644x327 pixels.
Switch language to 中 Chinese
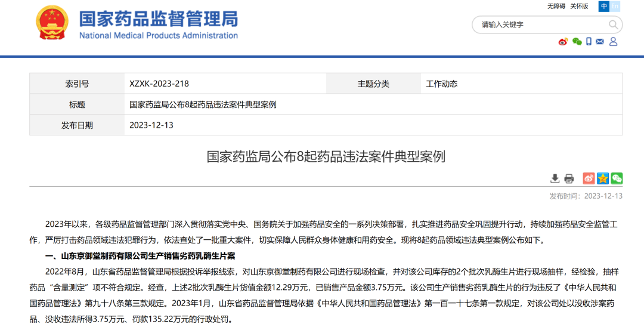pyautogui.click(x=603, y=6)
